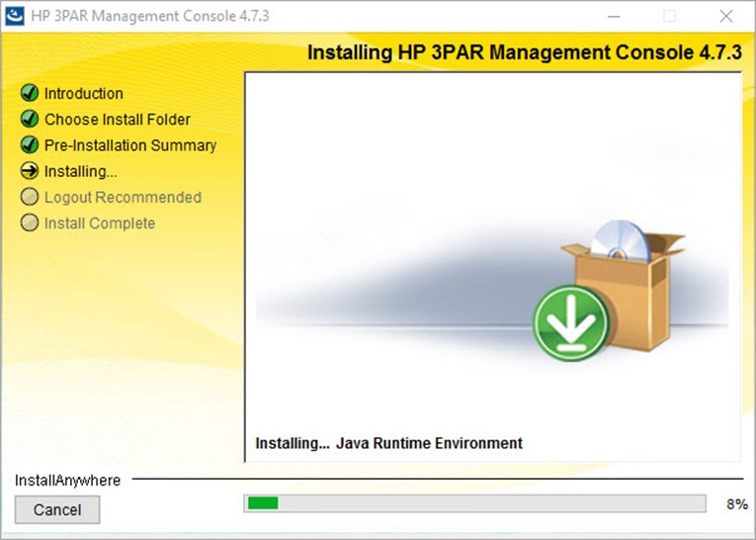The width and height of the screenshot is (756, 540).
Task: Click the checkmark icon beside Pre-Installation Summary
Action: [x=30, y=144]
